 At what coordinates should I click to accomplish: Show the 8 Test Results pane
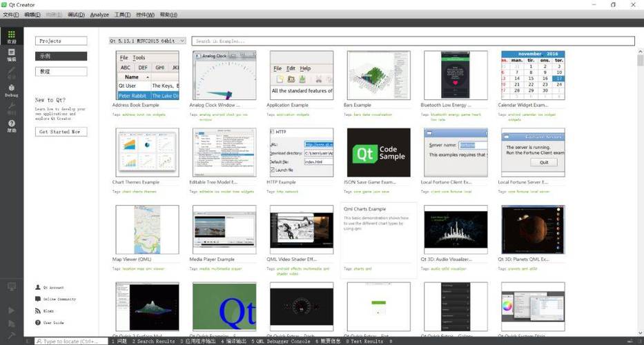coord(364,342)
